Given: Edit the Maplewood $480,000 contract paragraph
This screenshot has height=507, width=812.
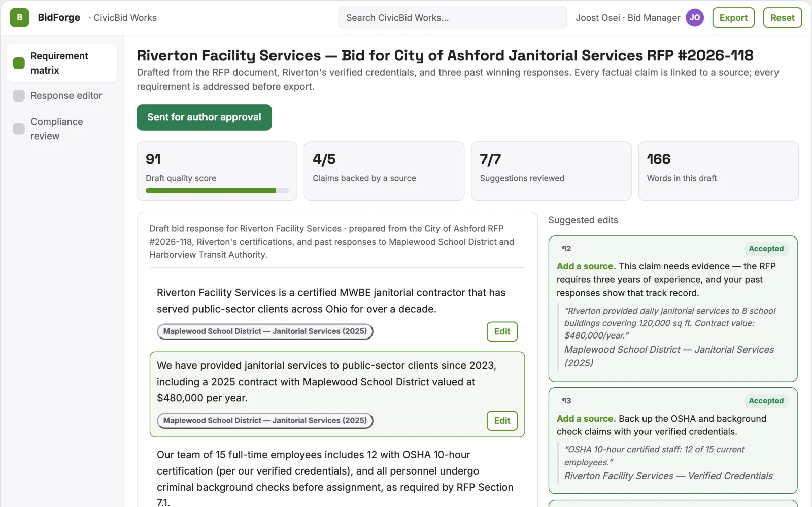Looking at the screenshot, I should pyautogui.click(x=502, y=421).
